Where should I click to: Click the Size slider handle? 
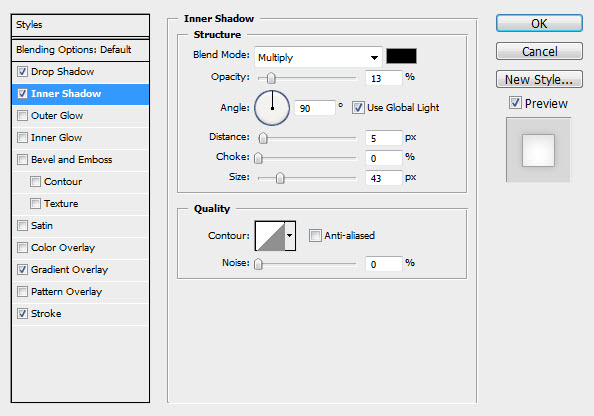click(x=280, y=178)
